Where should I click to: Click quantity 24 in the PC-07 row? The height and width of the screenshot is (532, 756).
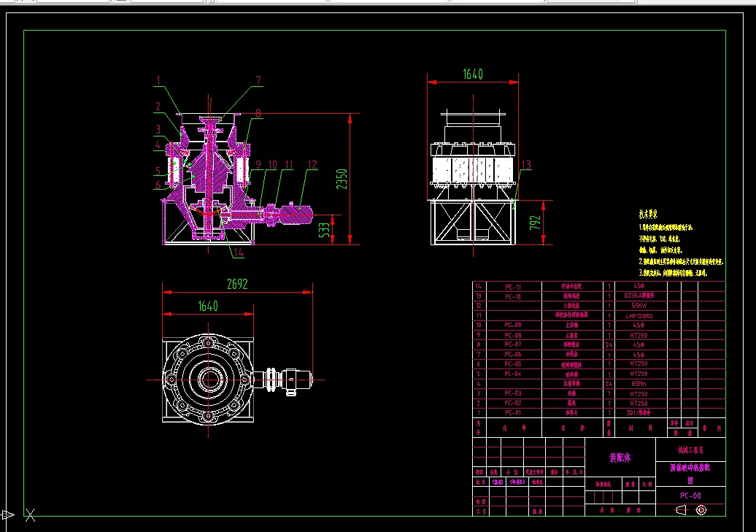pos(609,345)
